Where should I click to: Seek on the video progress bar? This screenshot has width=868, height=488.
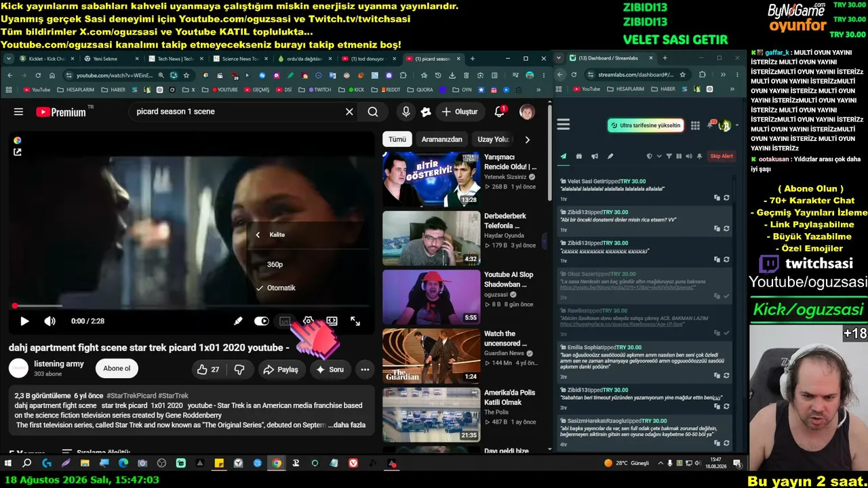(191, 306)
